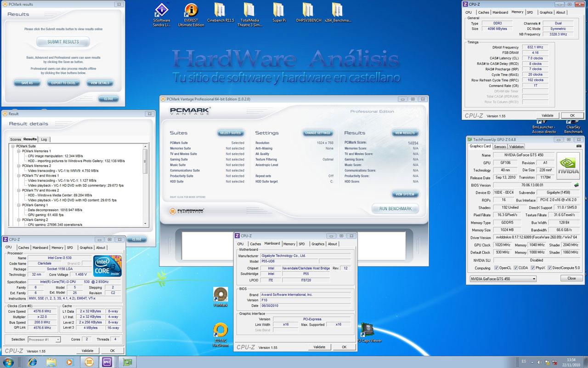Toggle OpenCL checkbox in GPU-Z
Image resolution: width=588 pixels, height=368 pixels.
[x=497, y=268]
